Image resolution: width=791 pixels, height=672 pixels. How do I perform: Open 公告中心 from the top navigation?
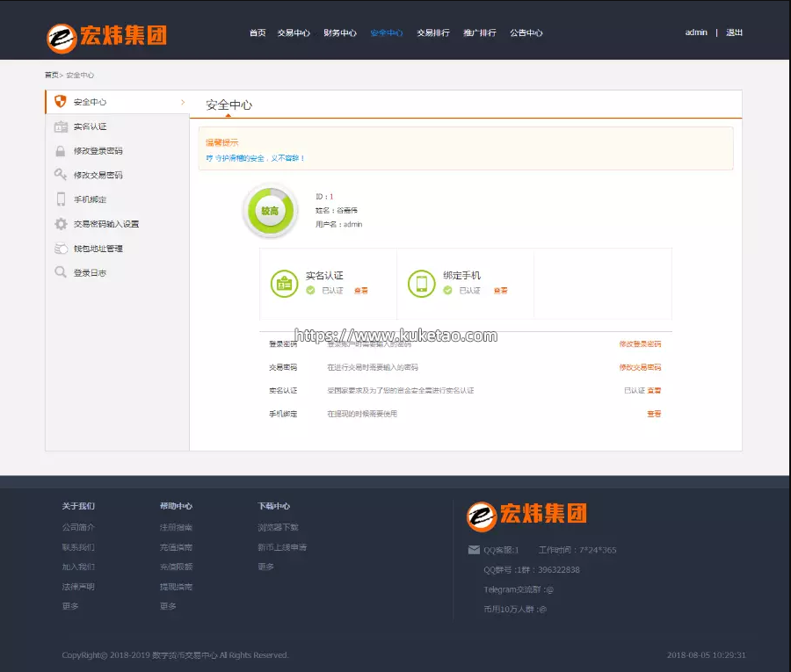[526, 33]
